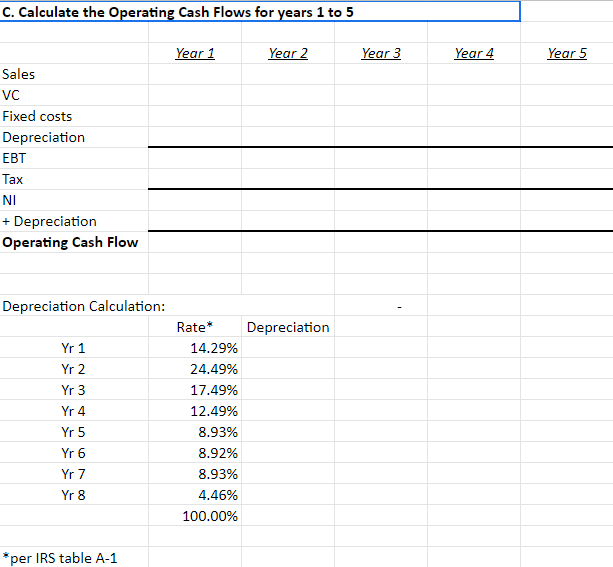
Task: Click the empty Tax cell under Year 3
Action: coord(381,179)
